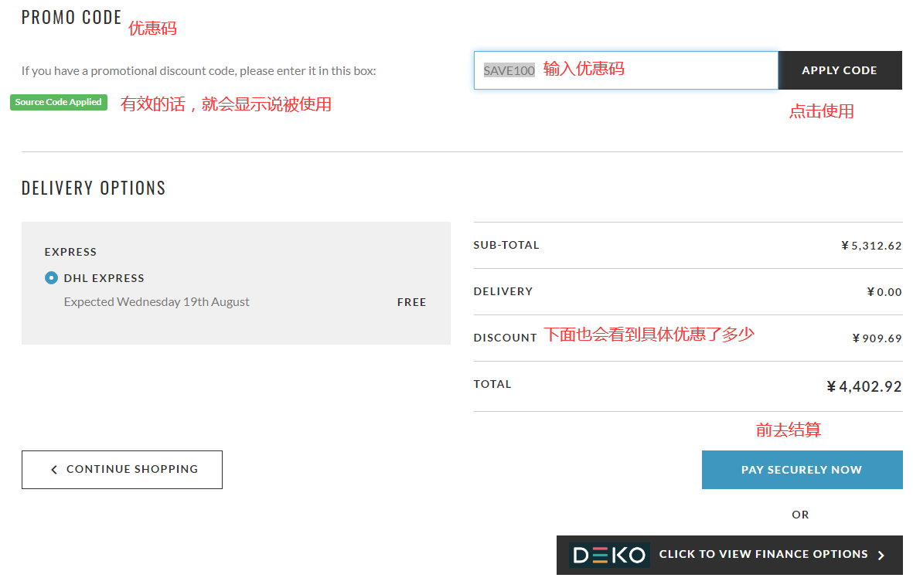Open CLICK TO VIEW FINANCE OPTIONS
This screenshot has height=588, width=913.
coord(763,554)
